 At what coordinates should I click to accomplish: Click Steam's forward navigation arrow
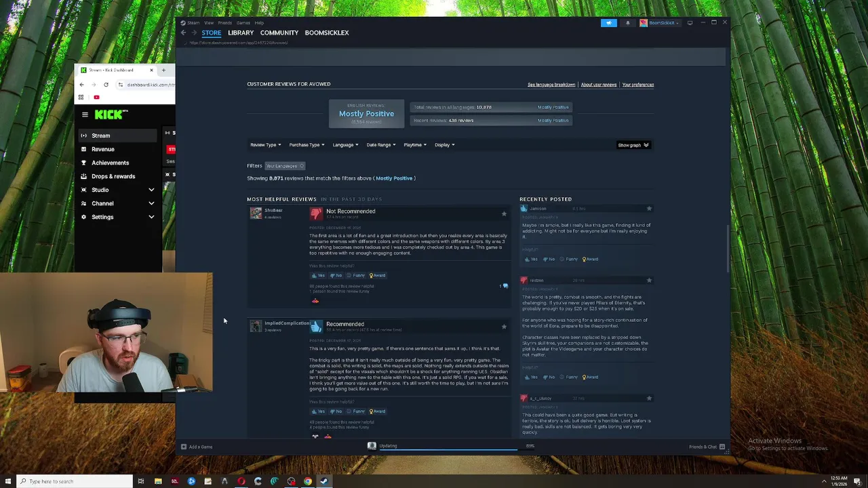pyautogui.click(x=194, y=33)
